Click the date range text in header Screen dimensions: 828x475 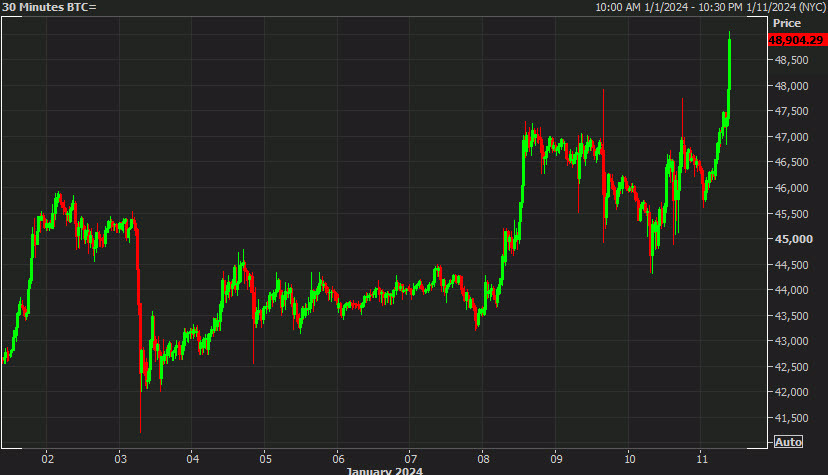[x=710, y=7]
